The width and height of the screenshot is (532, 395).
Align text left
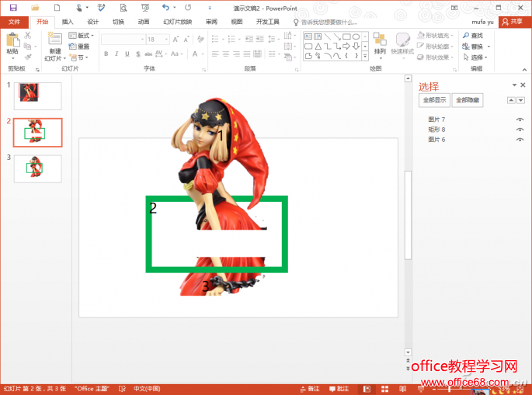[x=215, y=54]
